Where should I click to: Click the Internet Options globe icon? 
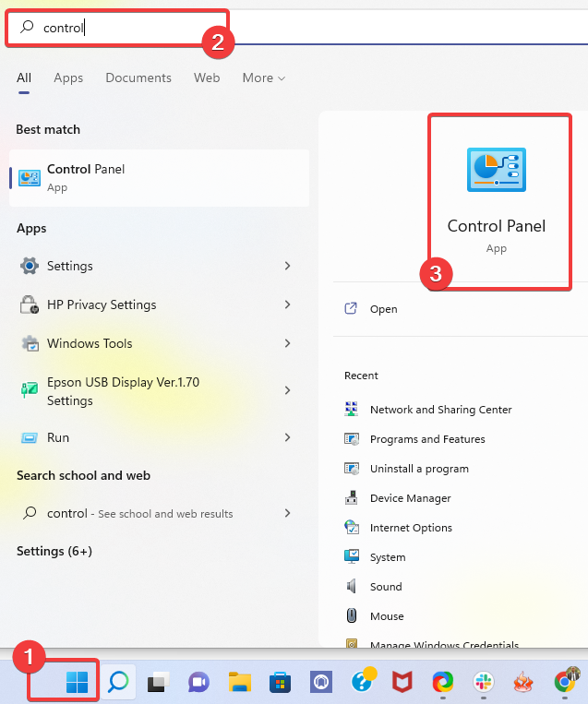[x=352, y=527]
